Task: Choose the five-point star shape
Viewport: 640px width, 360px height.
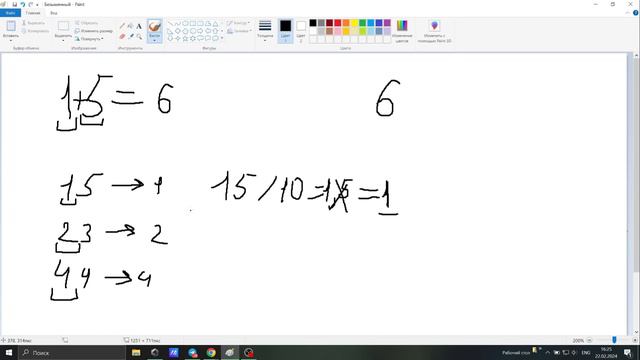Action: click(x=185, y=38)
